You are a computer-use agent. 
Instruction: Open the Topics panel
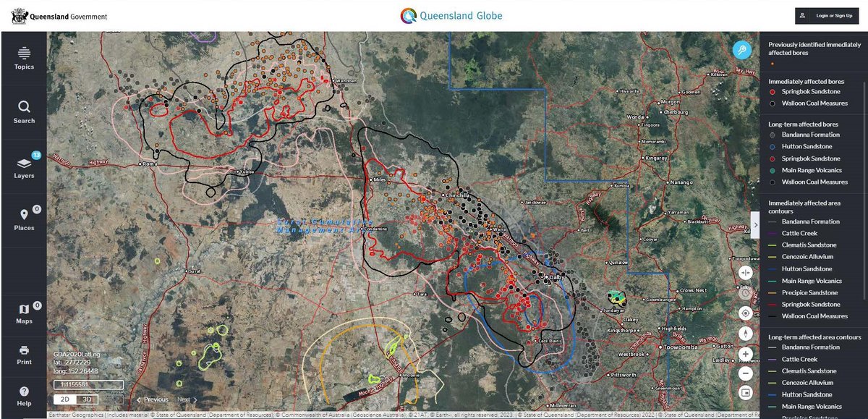[24, 58]
